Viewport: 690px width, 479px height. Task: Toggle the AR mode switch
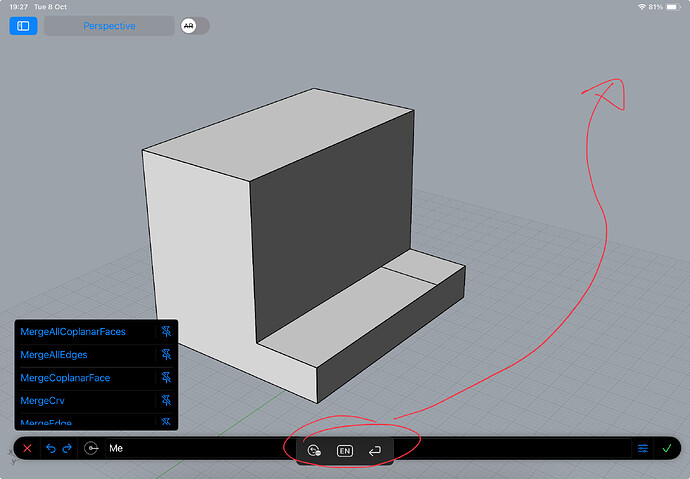(195, 26)
